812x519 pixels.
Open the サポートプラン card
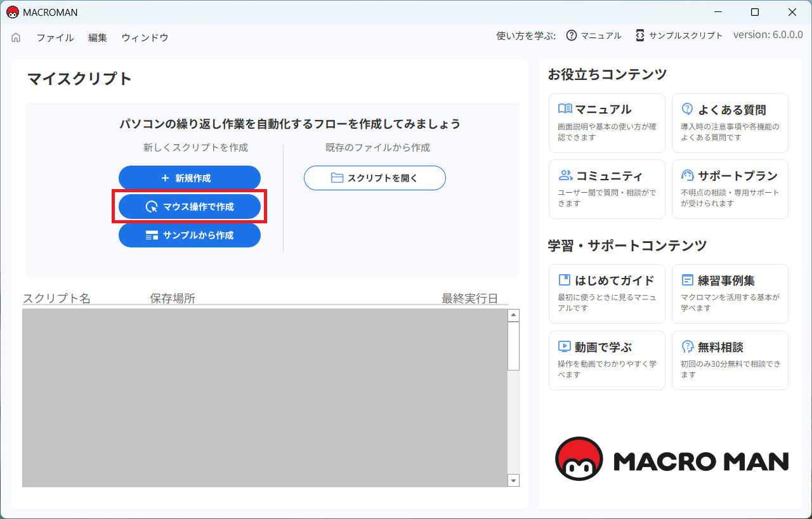click(730, 189)
